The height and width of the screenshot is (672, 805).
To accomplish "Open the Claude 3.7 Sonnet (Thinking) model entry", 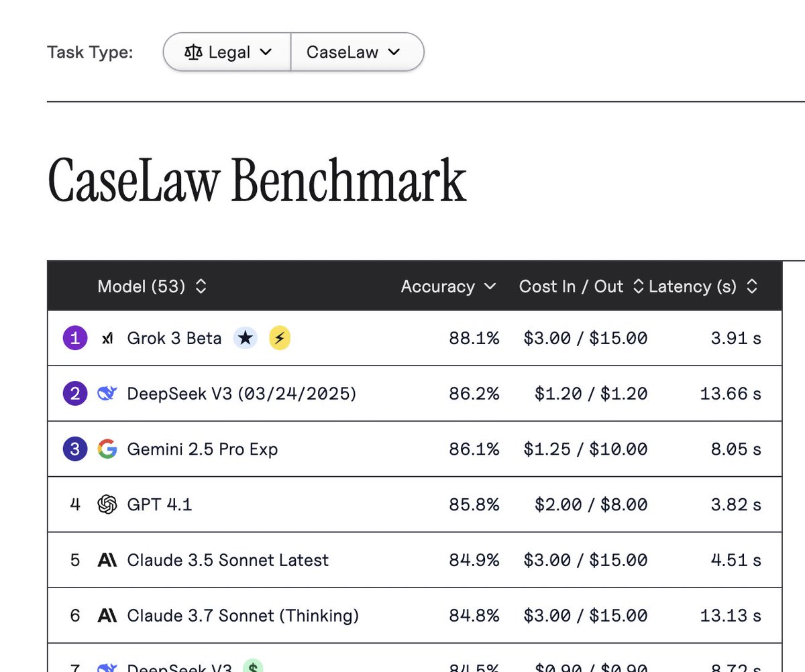I will [243, 615].
